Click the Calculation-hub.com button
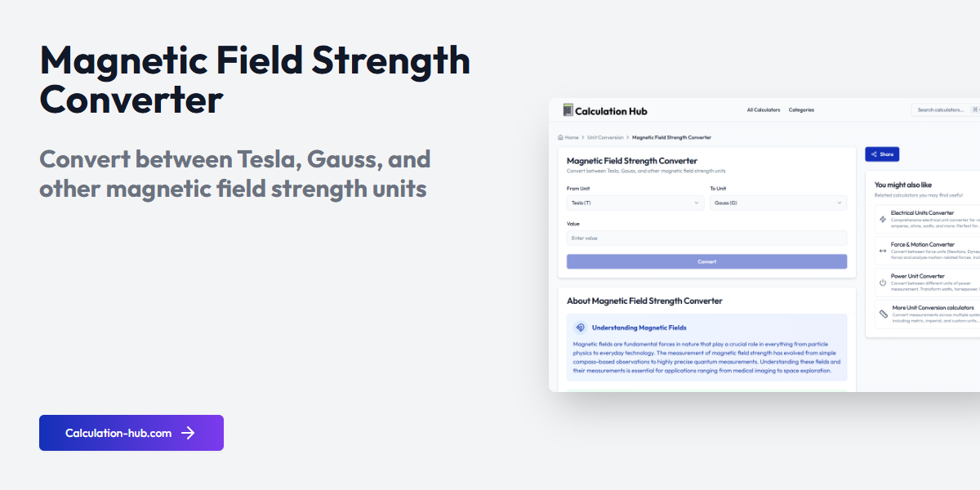This screenshot has height=490, width=980. pos(131,433)
